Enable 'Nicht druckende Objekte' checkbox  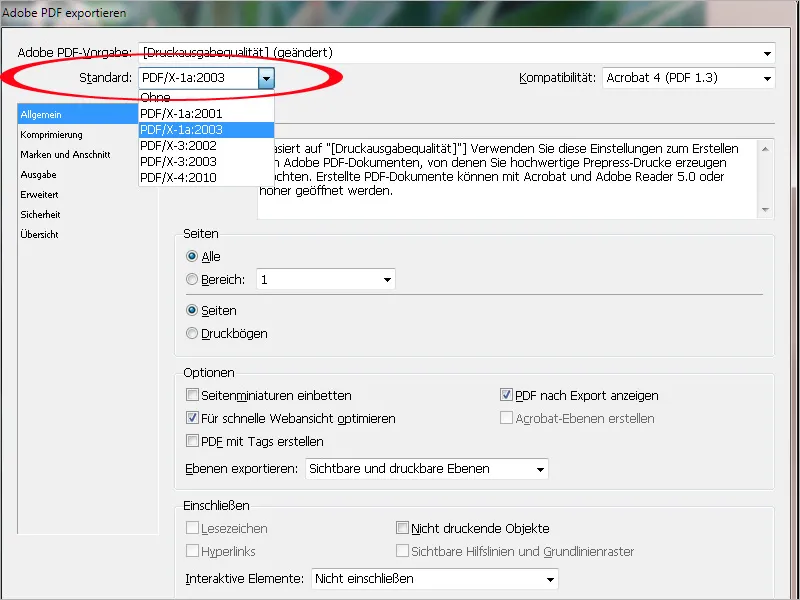coord(403,528)
